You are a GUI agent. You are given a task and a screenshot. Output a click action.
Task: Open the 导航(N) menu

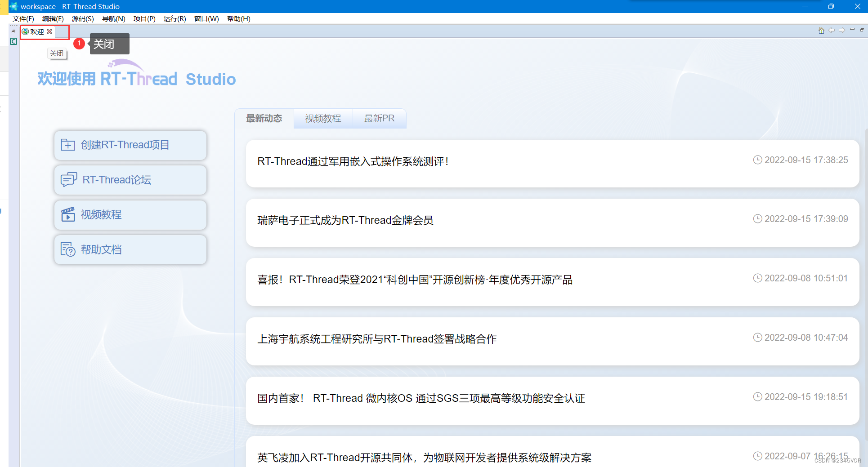113,18
